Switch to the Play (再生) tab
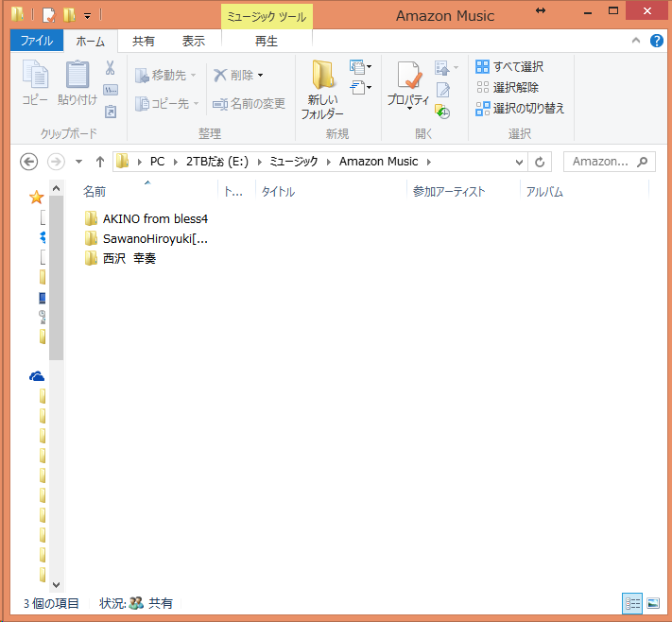This screenshot has width=672, height=622. pyautogui.click(x=267, y=42)
